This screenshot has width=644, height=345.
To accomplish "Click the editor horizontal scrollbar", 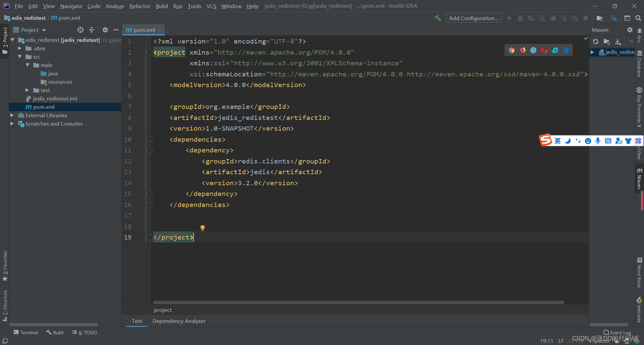I will pyautogui.click(x=359, y=302).
